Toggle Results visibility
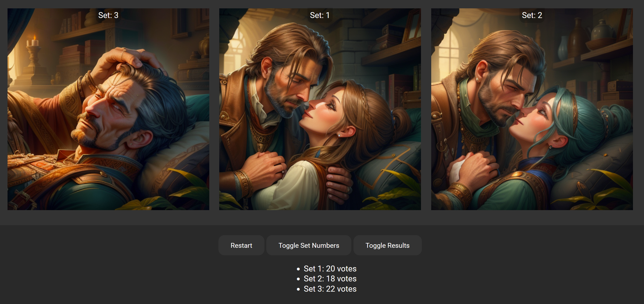The height and width of the screenshot is (304, 644). (387, 245)
